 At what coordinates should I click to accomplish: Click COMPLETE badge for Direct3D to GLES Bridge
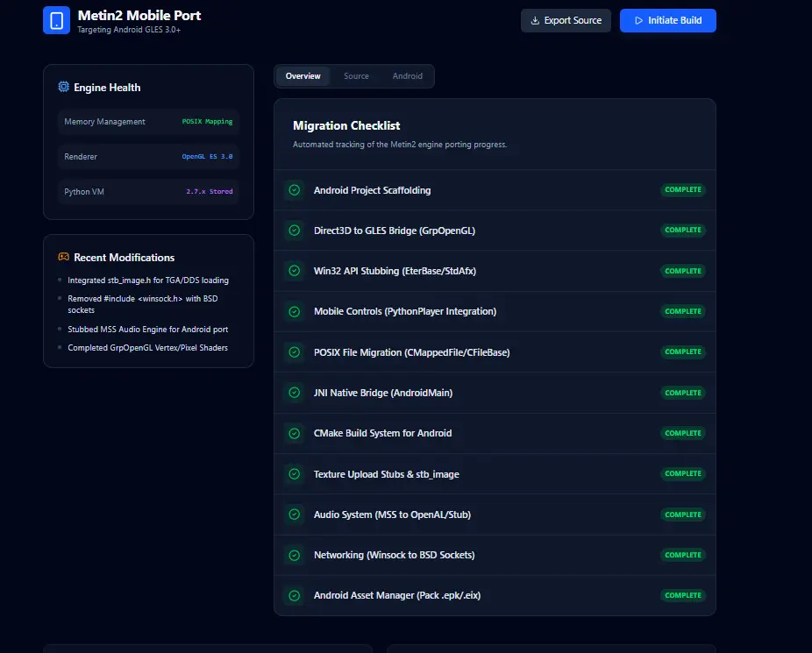683,231
